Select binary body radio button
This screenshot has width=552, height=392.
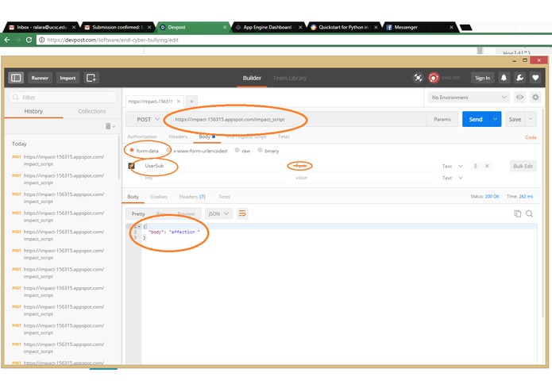point(260,151)
